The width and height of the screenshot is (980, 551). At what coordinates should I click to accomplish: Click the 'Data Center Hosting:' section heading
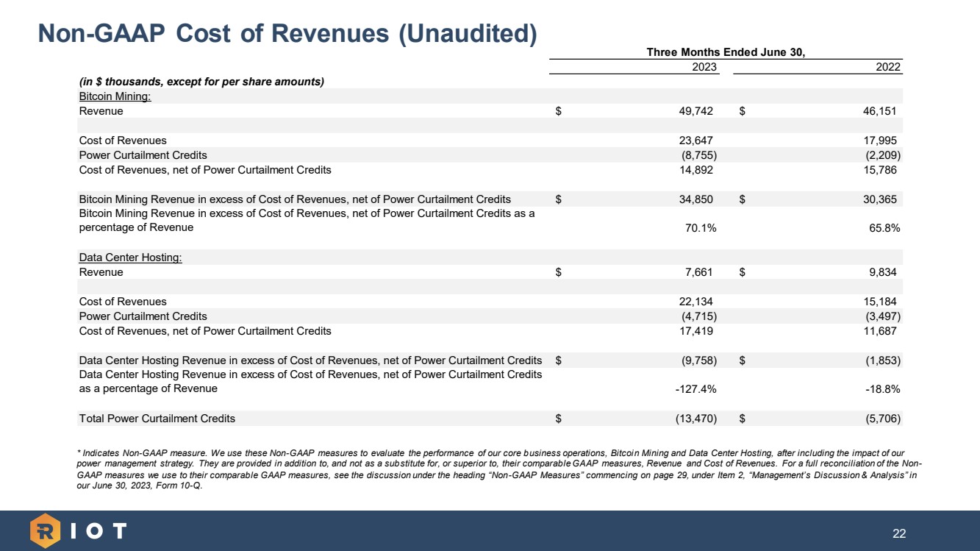130,257
